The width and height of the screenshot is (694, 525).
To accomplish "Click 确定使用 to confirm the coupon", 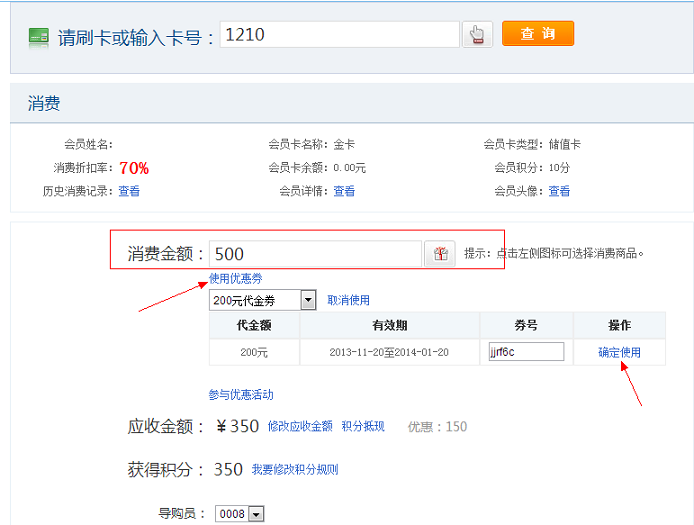I will pyautogui.click(x=619, y=352).
